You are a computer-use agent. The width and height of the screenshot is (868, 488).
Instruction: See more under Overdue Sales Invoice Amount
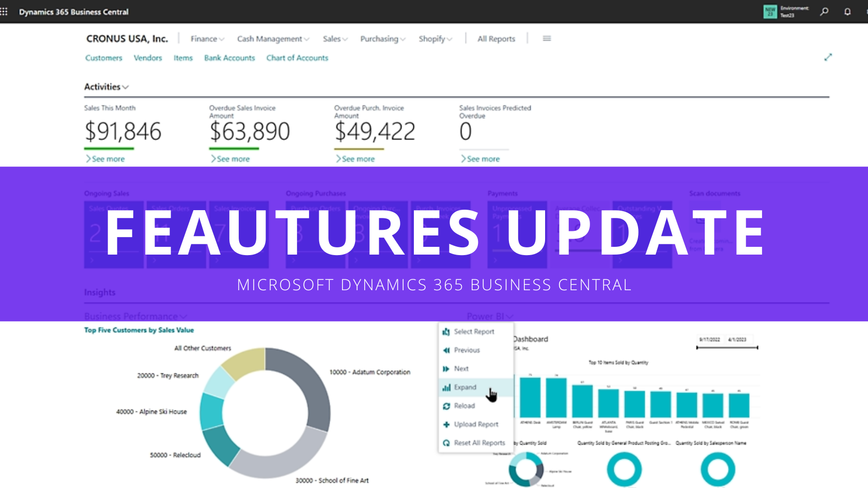230,159
